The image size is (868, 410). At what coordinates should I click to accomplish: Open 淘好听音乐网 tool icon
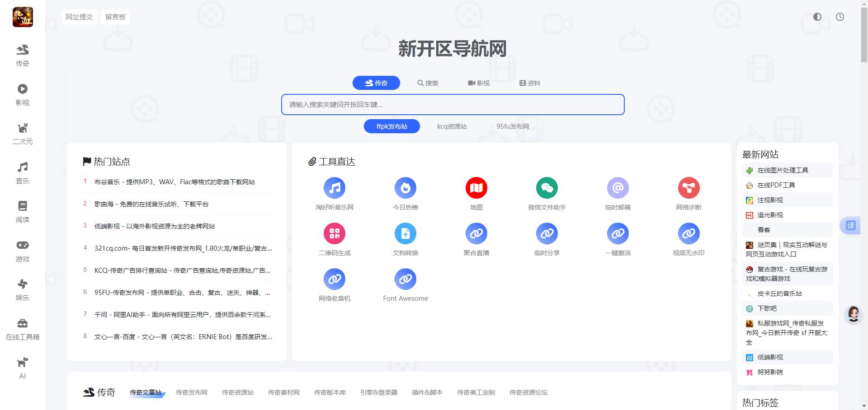(x=335, y=188)
